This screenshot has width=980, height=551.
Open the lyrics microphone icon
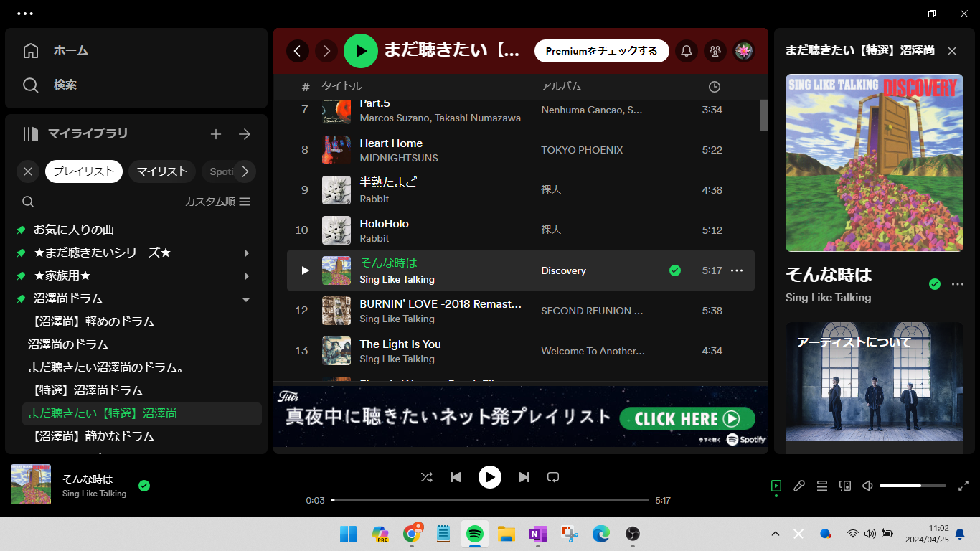coord(799,486)
